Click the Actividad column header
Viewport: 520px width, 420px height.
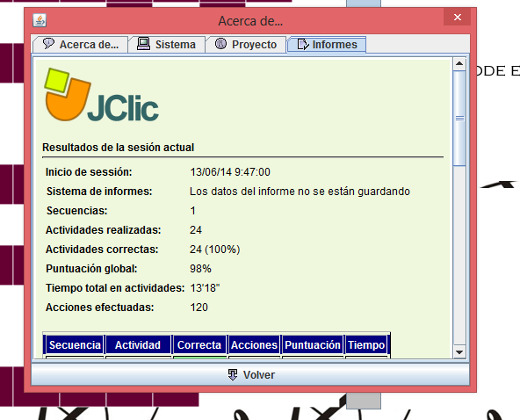click(x=138, y=345)
